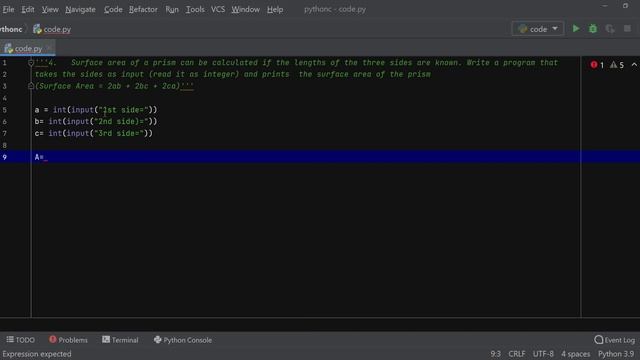Screen dimensions: 640x360
Task: Click line number 9 in the gutter
Action: pos(4,157)
